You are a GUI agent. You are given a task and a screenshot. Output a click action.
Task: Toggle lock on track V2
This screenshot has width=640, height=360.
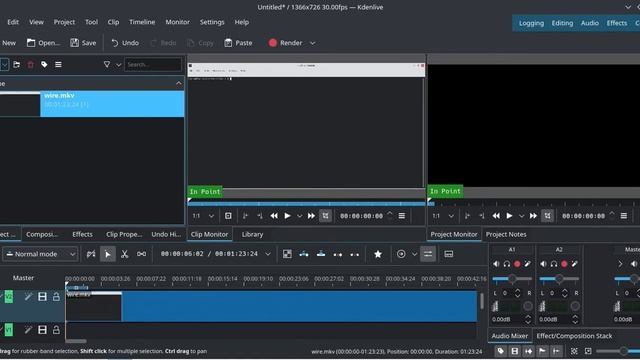click(x=56, y=296)
